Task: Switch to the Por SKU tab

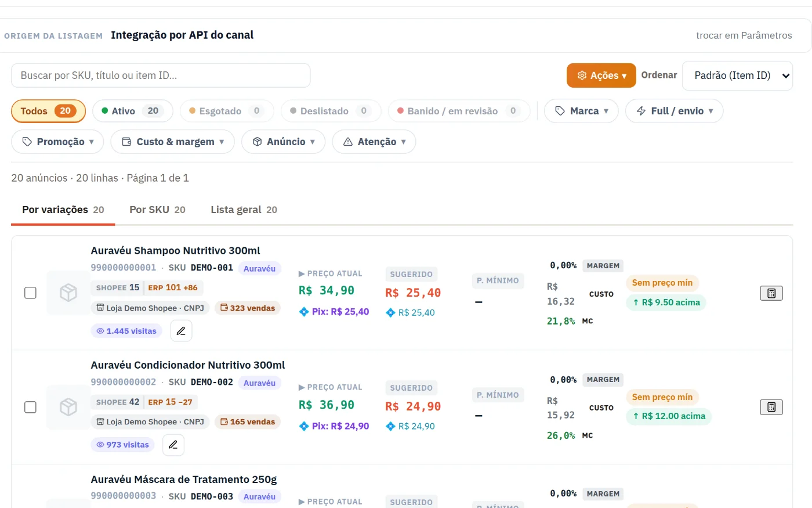Action: tap(157, 210)
